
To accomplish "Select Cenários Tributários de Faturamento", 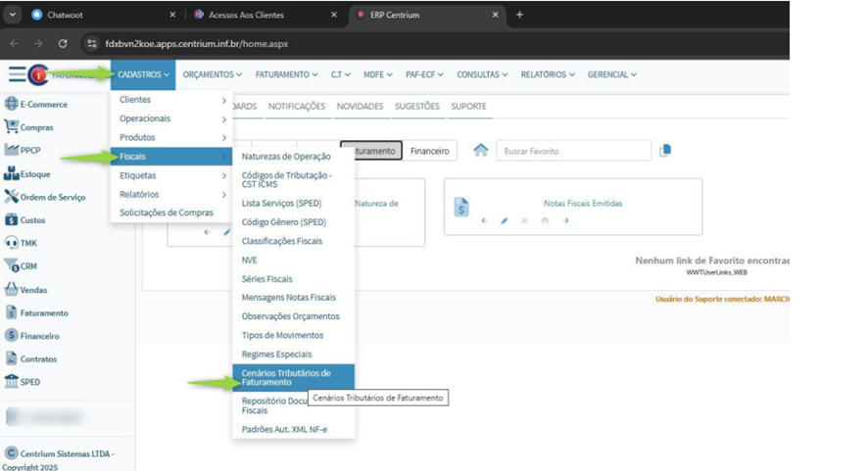I will pos(292,378).
